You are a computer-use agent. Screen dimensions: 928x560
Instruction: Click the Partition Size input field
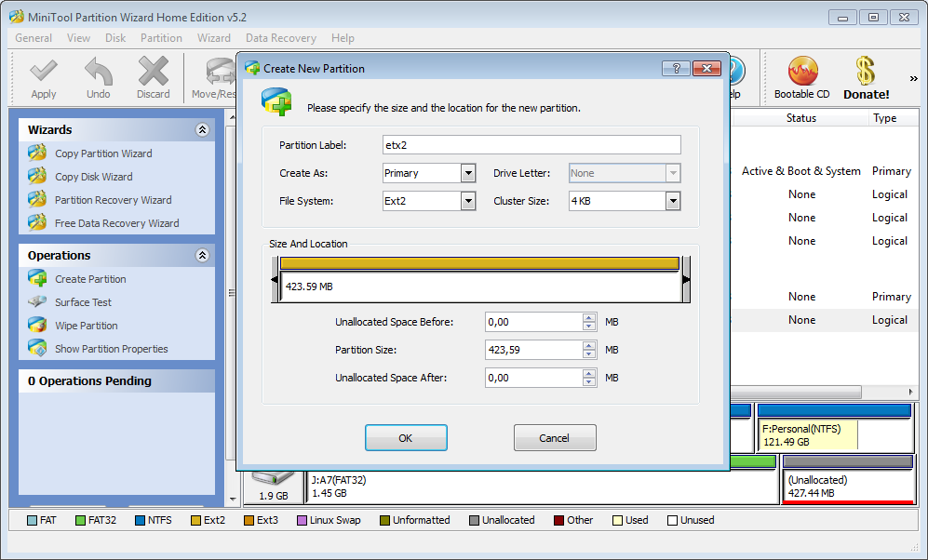pyautogui.click(x=534, y=350)
